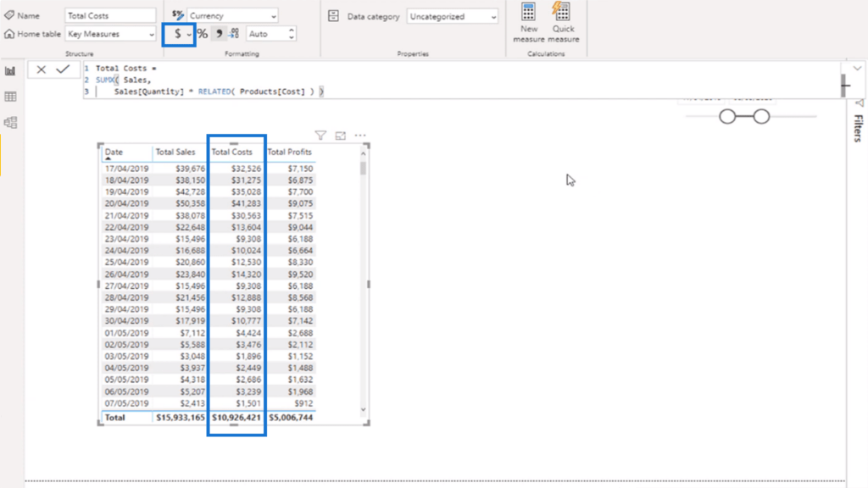
Task: Apply percentage format with percent icon
Action: tap(203, 34)
